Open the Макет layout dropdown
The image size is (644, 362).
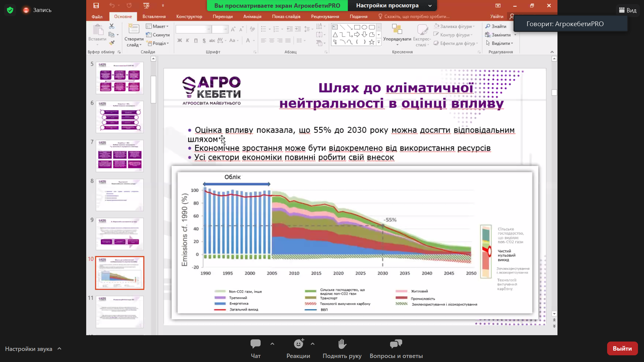click(x=157, y=26)
